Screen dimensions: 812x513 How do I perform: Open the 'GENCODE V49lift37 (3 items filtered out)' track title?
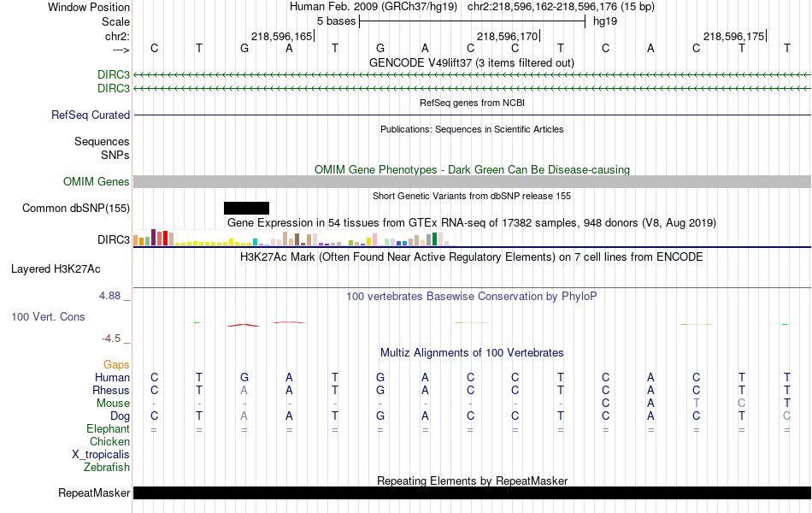pyautogui.click(x=472, y=62)
